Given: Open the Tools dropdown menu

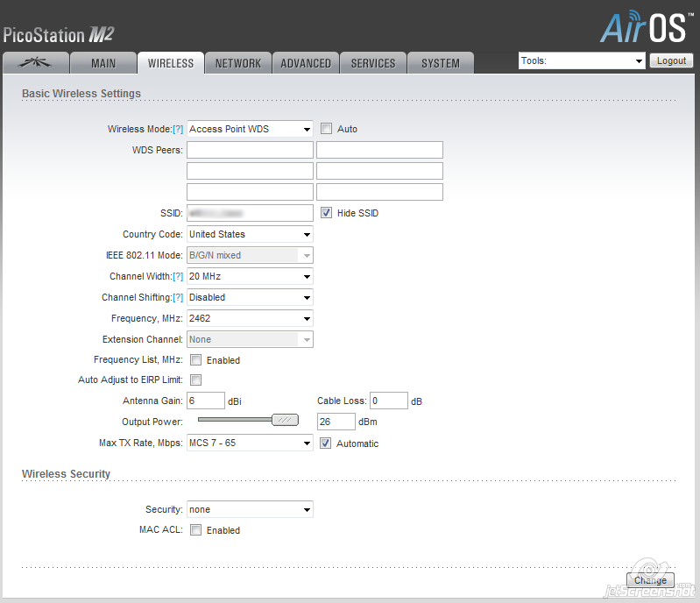Looking at the screenshot, I should (x=582, y=61).
